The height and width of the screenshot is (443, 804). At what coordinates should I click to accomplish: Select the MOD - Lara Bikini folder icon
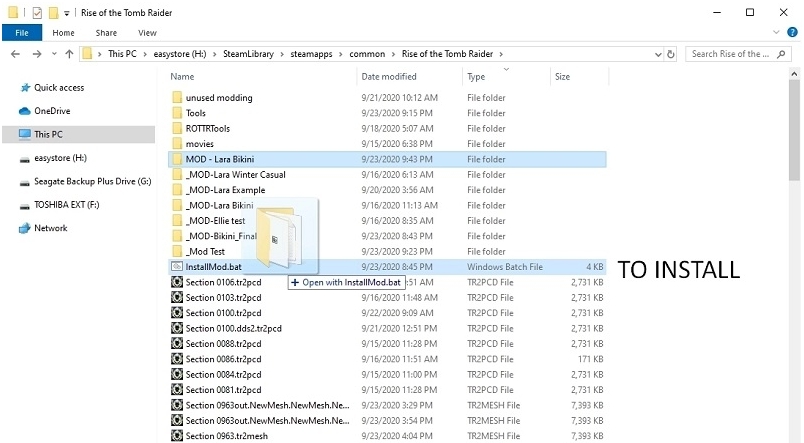pos(177,159)
